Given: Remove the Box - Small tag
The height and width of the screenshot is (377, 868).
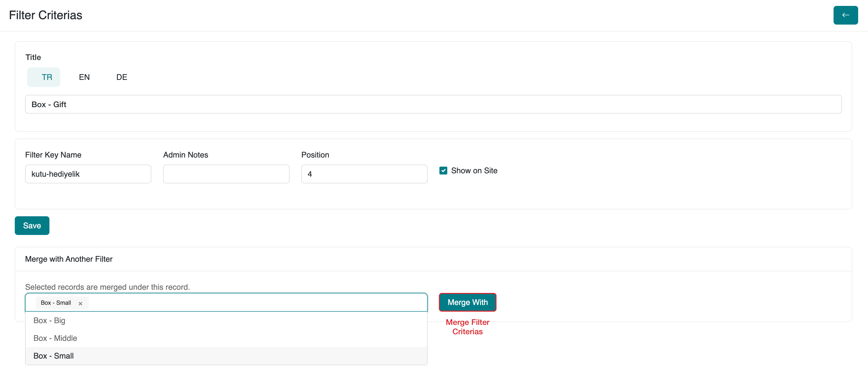Looking at the screenshot, I should click(80, 303).
